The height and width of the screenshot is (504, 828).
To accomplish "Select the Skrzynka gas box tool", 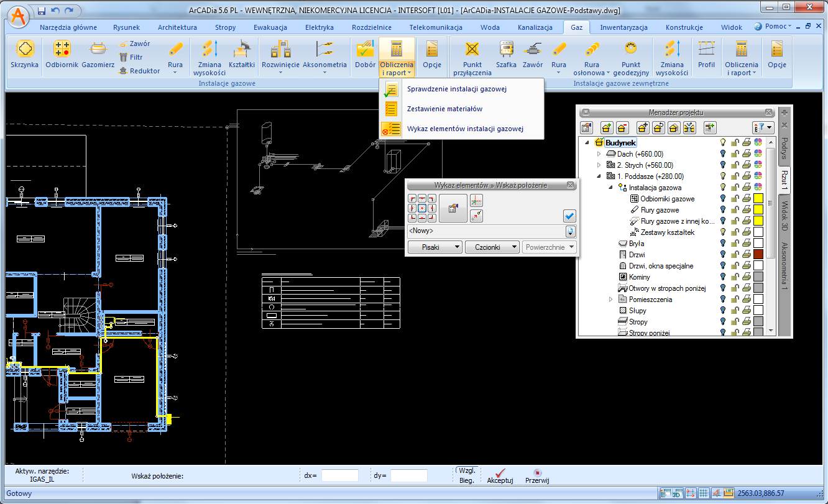I will (25, 55).
